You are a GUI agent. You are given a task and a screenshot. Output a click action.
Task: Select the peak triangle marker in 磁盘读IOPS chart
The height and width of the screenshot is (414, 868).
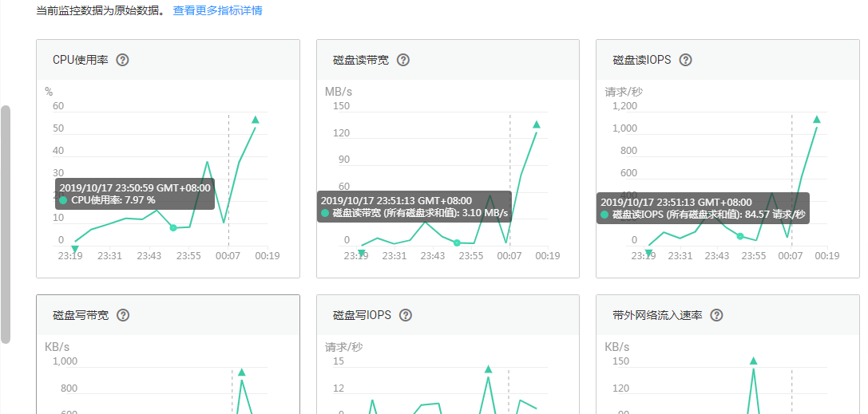tap(817, 120)
